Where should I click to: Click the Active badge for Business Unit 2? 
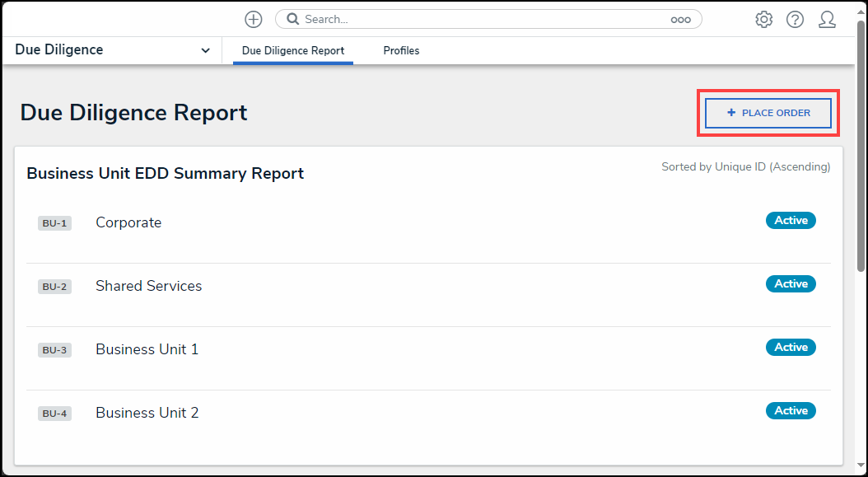(791, 410)
